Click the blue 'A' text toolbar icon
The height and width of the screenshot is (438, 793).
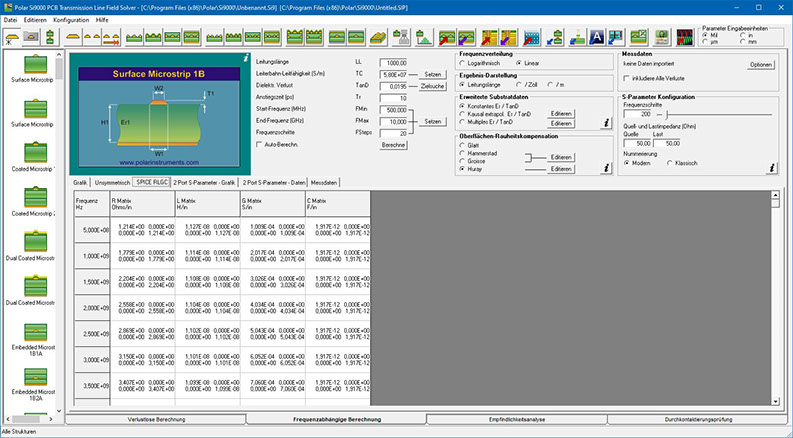(594, 37)
